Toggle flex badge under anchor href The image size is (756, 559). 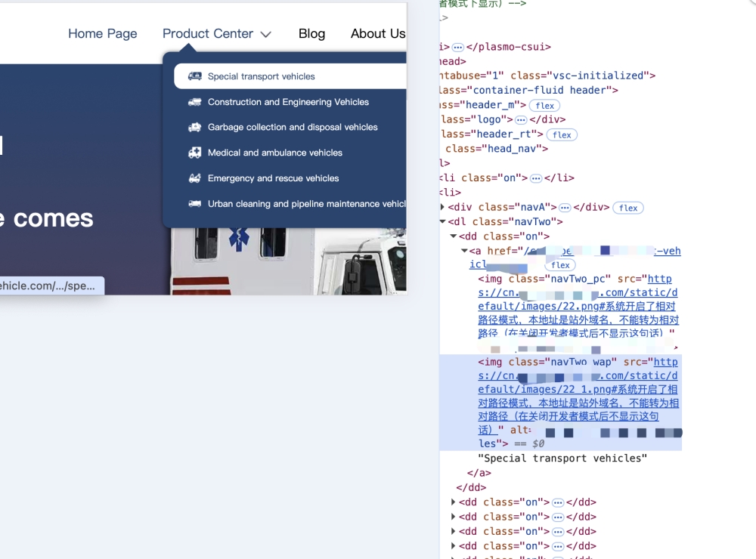(560, 265)
